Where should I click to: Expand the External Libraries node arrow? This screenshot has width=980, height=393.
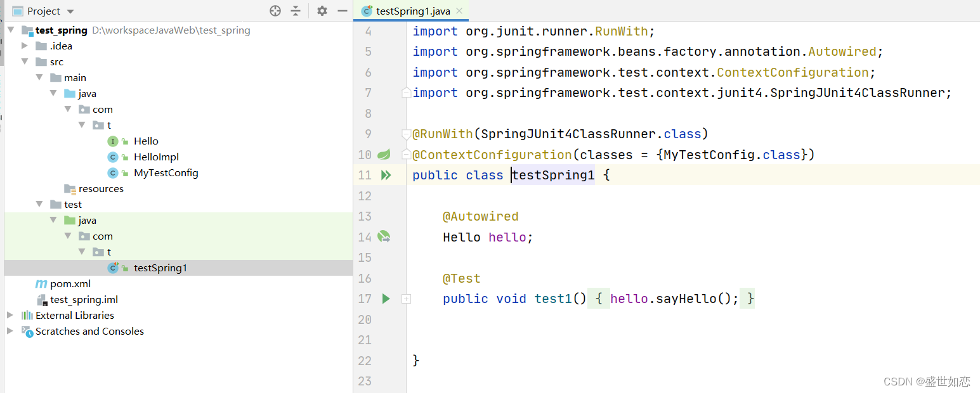pos(10,315)
